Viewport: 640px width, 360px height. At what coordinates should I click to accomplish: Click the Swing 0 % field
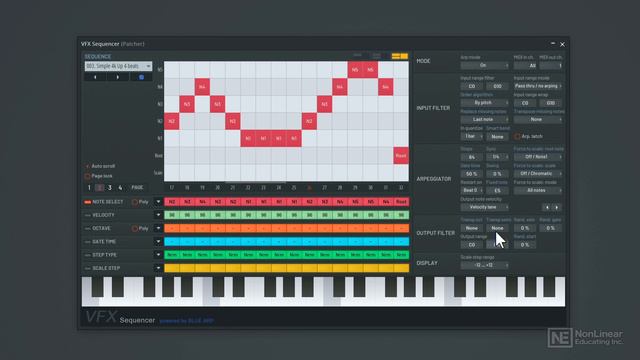point(497,174)
